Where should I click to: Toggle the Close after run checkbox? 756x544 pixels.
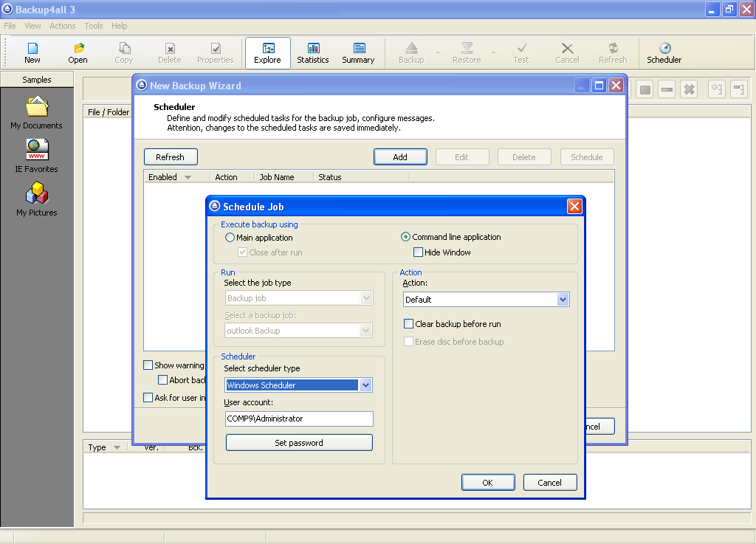(x=242, y=252)
